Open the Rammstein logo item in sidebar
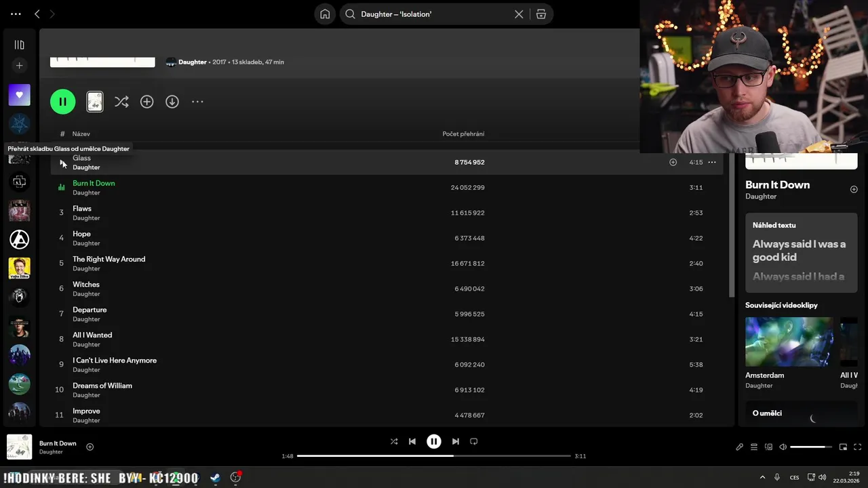The height and width of the screenshot is (488, 868). click(x=19, y=182)
